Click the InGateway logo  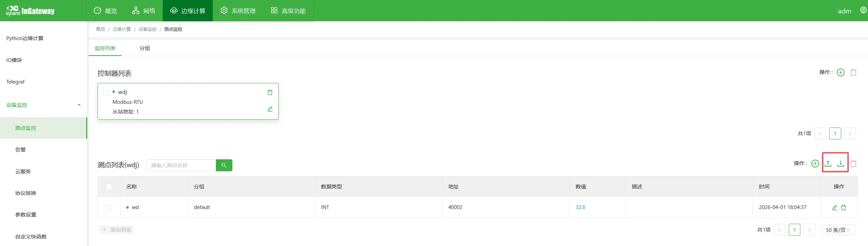point(30,11)
